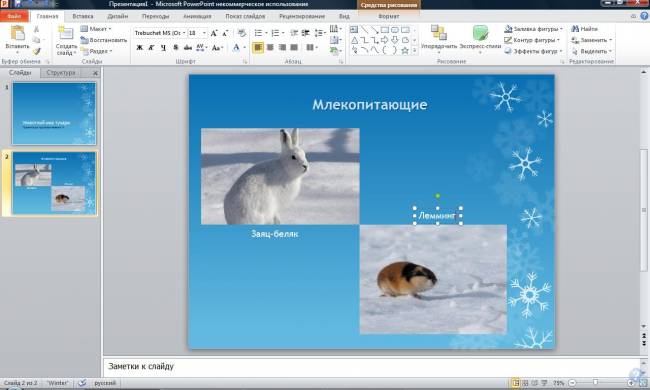
Task: Open the font size 18 dropdown
Action: pos(204,33)
